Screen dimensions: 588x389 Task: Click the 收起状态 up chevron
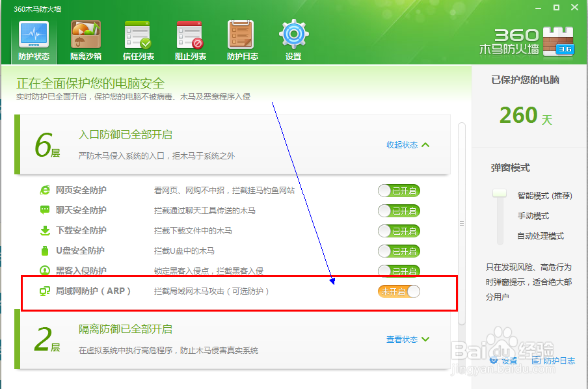[x=425, y=145]
